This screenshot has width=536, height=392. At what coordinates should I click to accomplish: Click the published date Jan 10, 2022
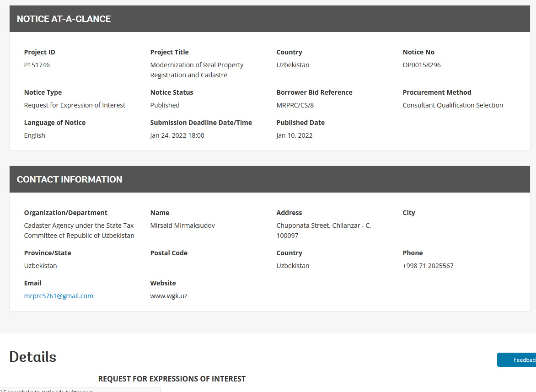294,135
